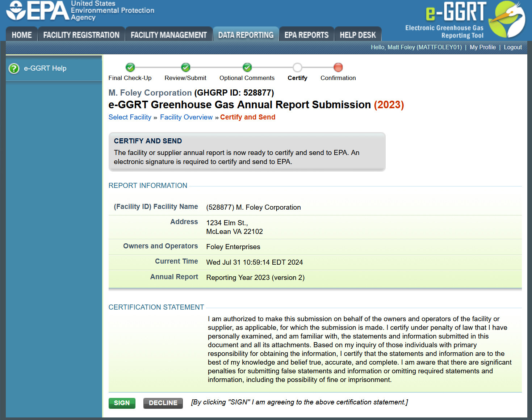Click the '(2023)' year in the title
Viewport: 532px width, 420px height.
coord(389,105)
